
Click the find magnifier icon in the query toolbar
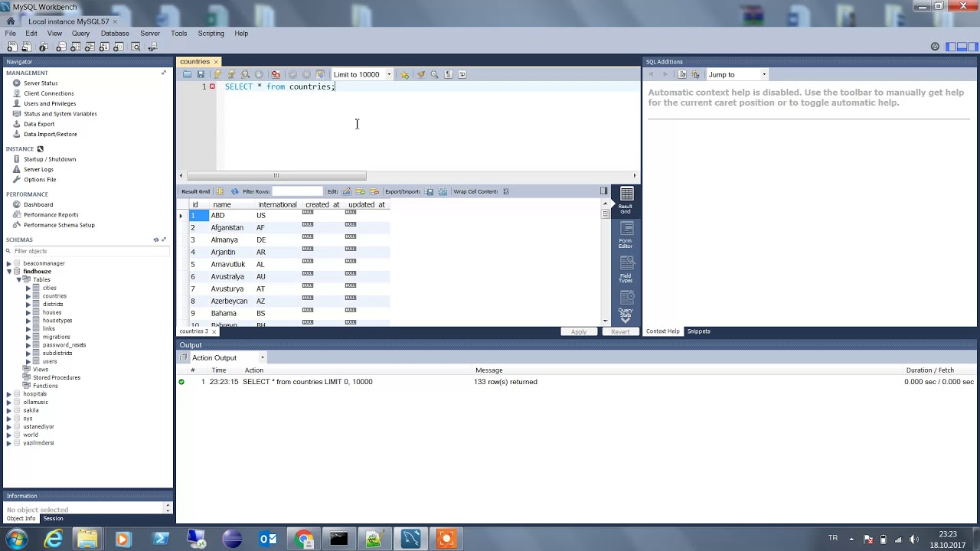434,74
